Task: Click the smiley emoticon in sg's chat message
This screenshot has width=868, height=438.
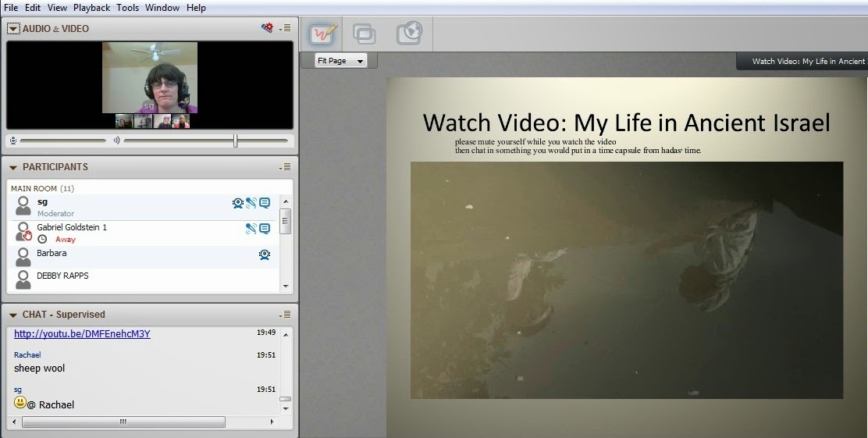Action: coord(20,403)
